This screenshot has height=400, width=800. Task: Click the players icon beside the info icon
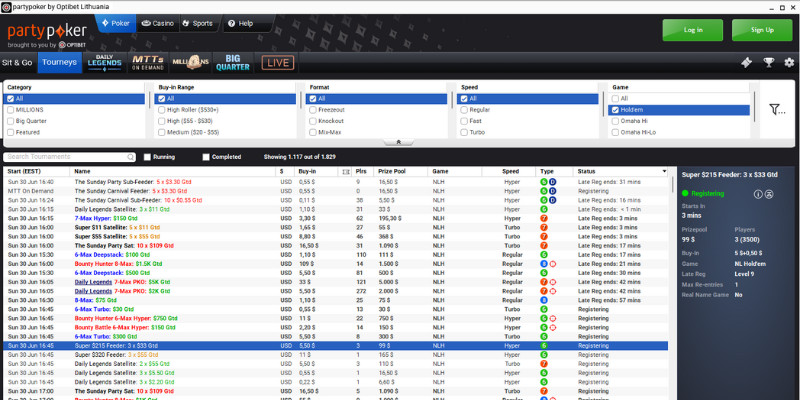point(771,194)
